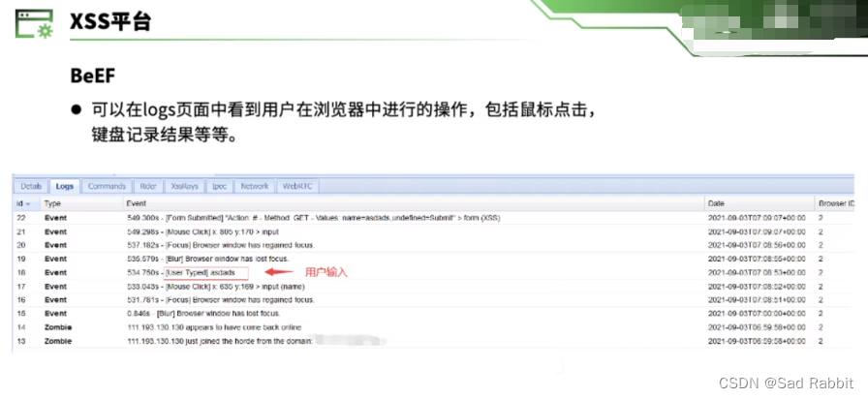Screen dimensions: 868x398
Task: Click Id cell 19
Action: pyautogui.click(x=21, y=260)
